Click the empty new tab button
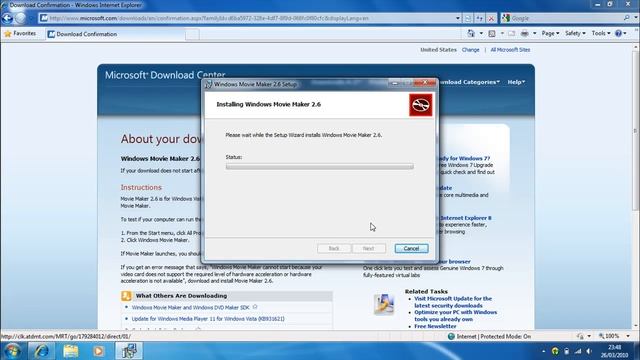Screen dimensions: 640x360 [192, 35]
